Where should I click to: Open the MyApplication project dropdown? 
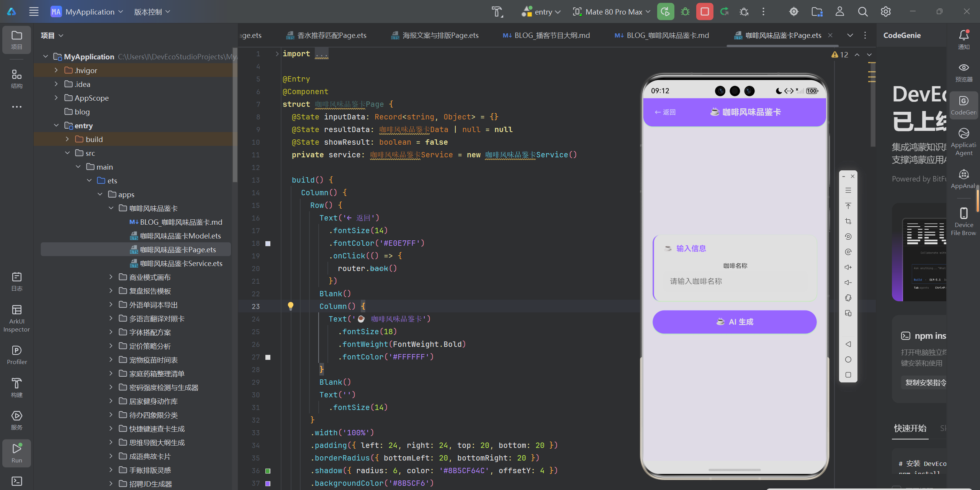[87, 12]
